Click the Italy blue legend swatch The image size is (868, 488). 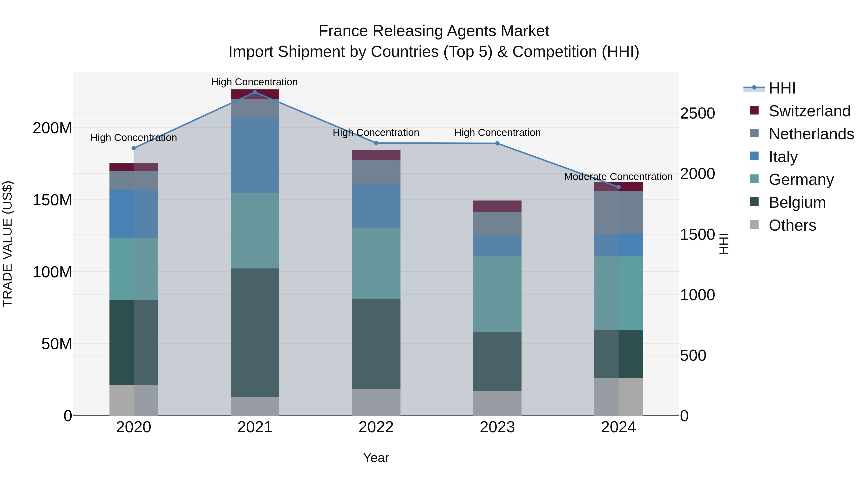click(x=754, y=156)
